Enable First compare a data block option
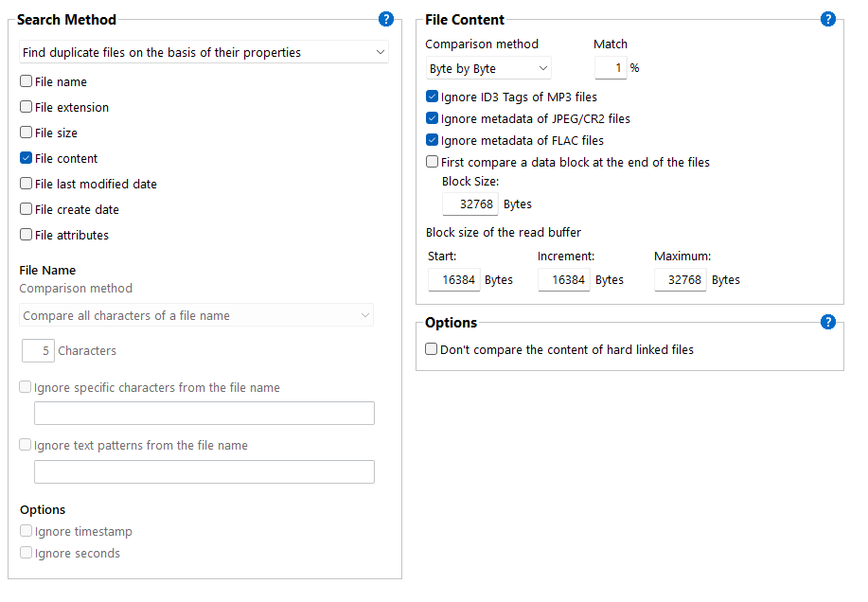Viewport: 868px width, 602px height. click(x=433, y=163)
